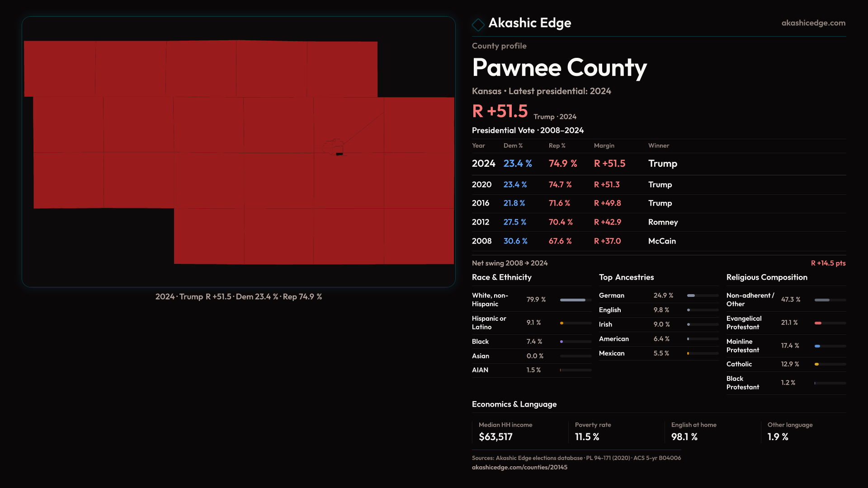Image resolution: width=868 pixels, height=488 pixels.
Task: Click the map caption below the map
Action: [x=239, y=297]
